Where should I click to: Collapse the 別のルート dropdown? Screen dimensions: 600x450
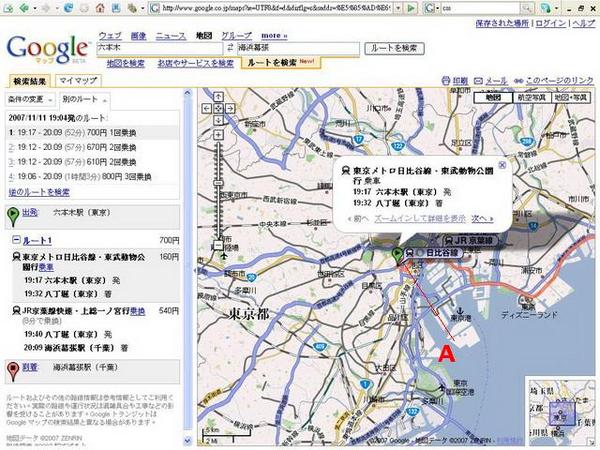click(x=85, y=99)
